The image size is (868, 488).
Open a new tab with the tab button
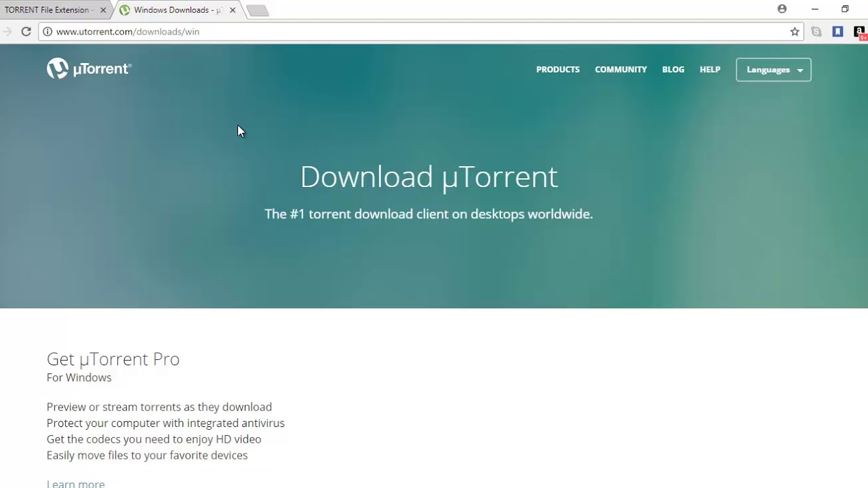point(258,10)
